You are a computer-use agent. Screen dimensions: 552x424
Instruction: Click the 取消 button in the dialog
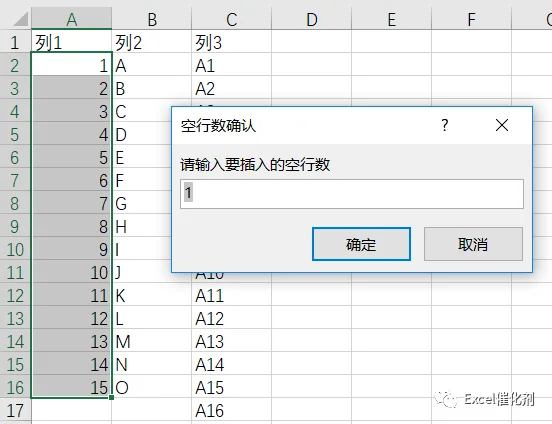tap(473, 244)
